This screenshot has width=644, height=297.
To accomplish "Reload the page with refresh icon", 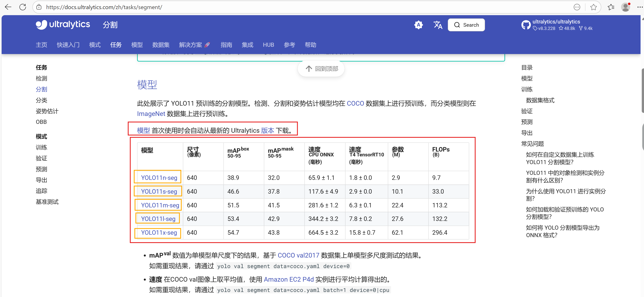I will [23, 7].
